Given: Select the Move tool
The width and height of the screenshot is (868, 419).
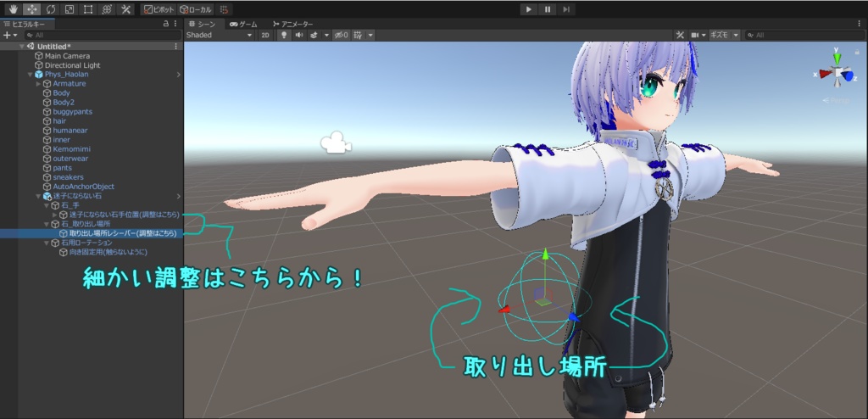Looking at the screenshot, I should pyautogui.click(x=31, y=9).
